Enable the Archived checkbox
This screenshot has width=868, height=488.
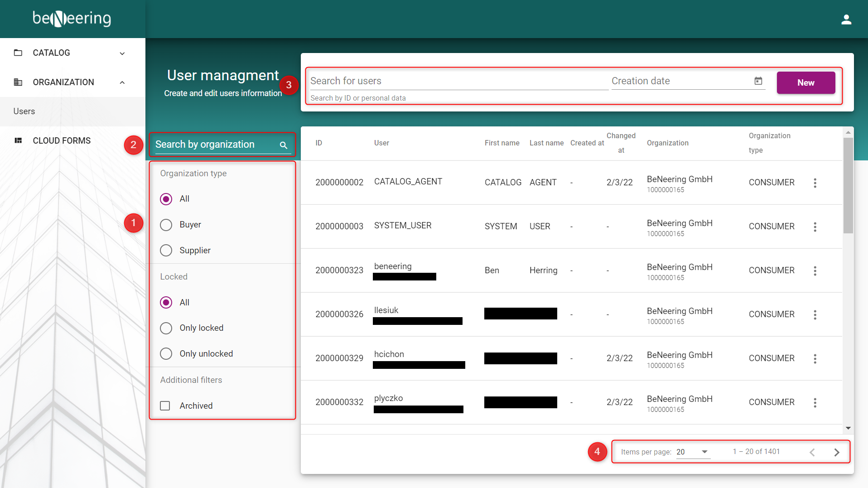165,406
